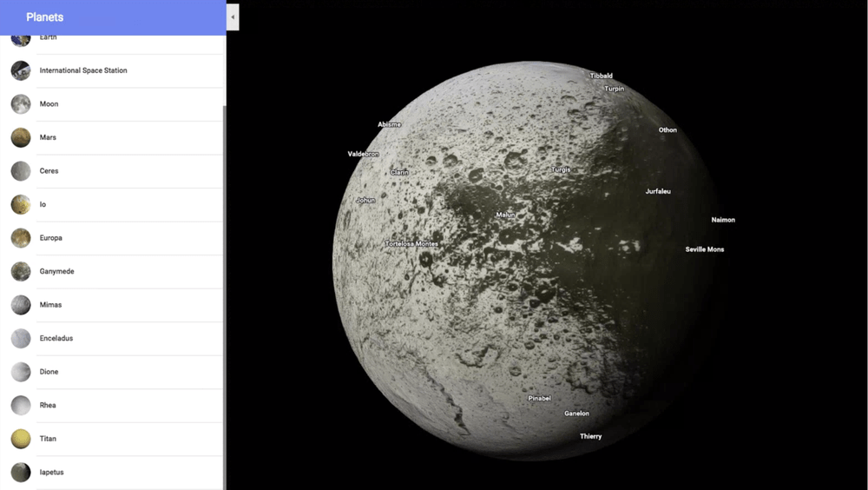Viewport: 868px width, 490px height.
Task: Select the Mimas list entry
Action: coord(50,305)
